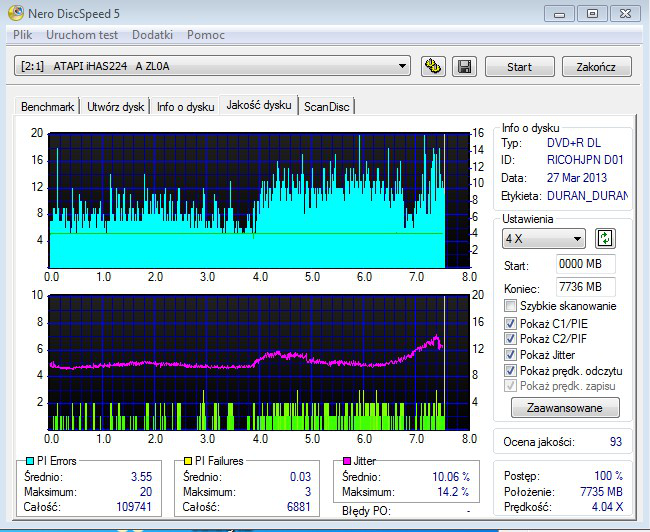Switch to the Info o dysku tab
This screenshot has height=532, width=650.
[x=185, y=107]
